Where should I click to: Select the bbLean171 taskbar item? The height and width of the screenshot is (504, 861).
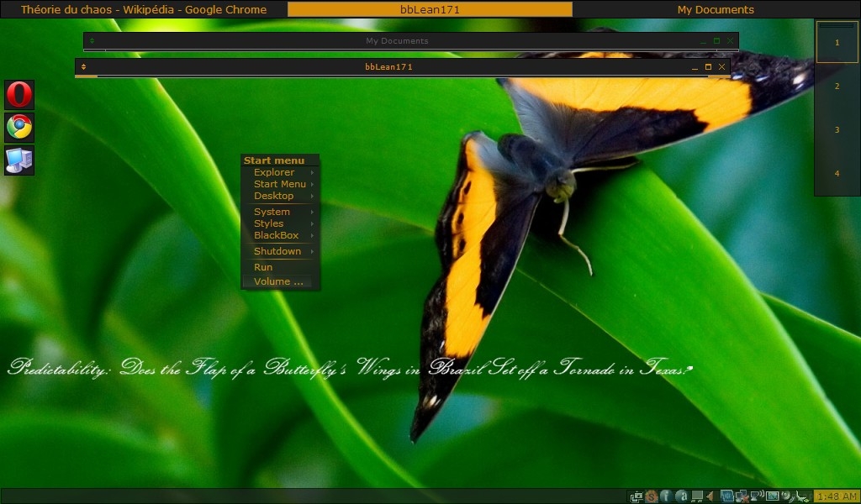pyautogui.click(x=430, y=9)
